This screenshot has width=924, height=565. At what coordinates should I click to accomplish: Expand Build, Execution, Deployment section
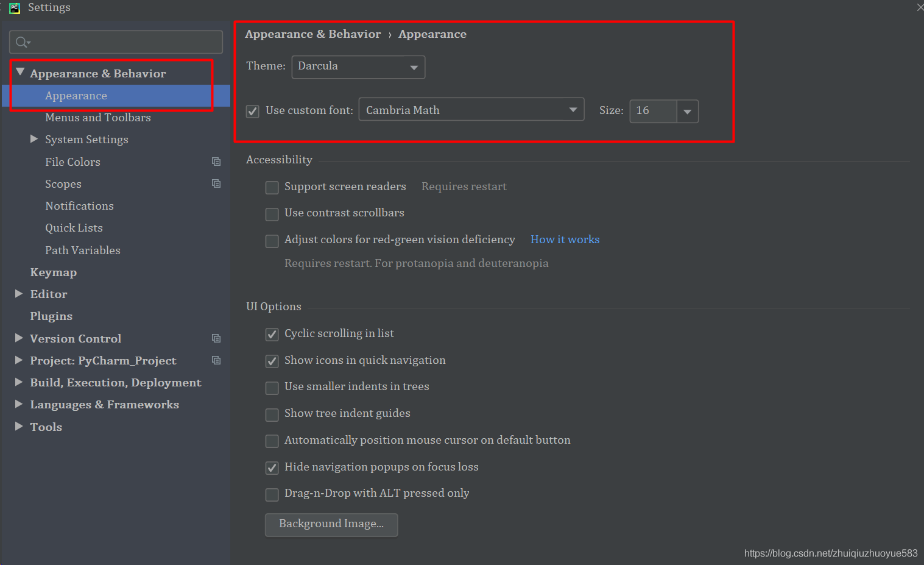point(18,382)
